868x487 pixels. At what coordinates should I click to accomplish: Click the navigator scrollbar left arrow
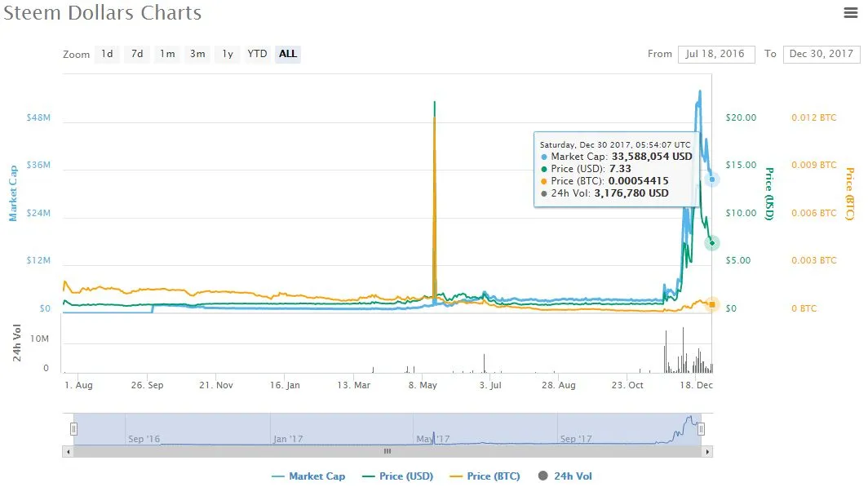click(x=68, y=452)
